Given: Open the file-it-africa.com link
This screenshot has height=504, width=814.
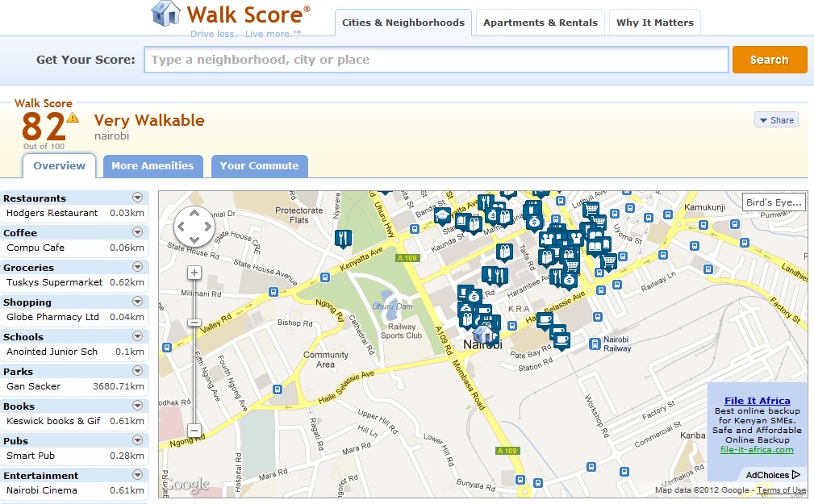Looking at the screenshot, I should pos(757,449).
